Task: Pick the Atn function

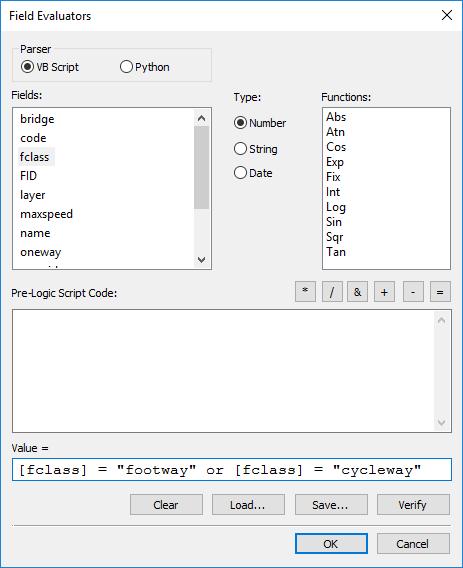Action: pos(335,132)
